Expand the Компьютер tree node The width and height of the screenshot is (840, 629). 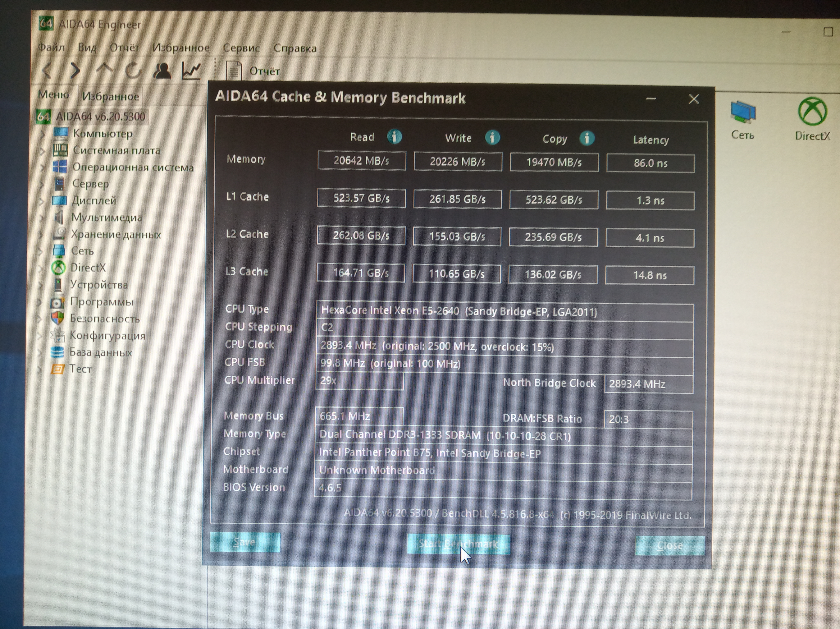[42, 134]
